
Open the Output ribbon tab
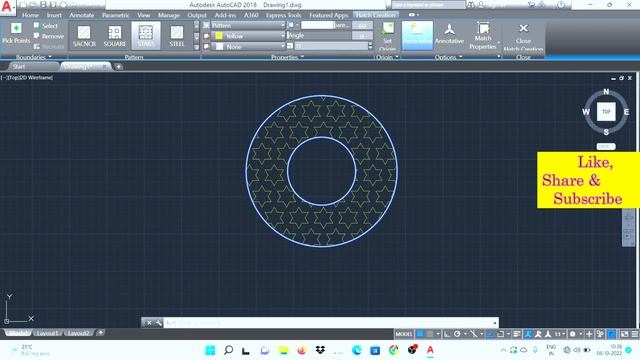click(197, 15)
